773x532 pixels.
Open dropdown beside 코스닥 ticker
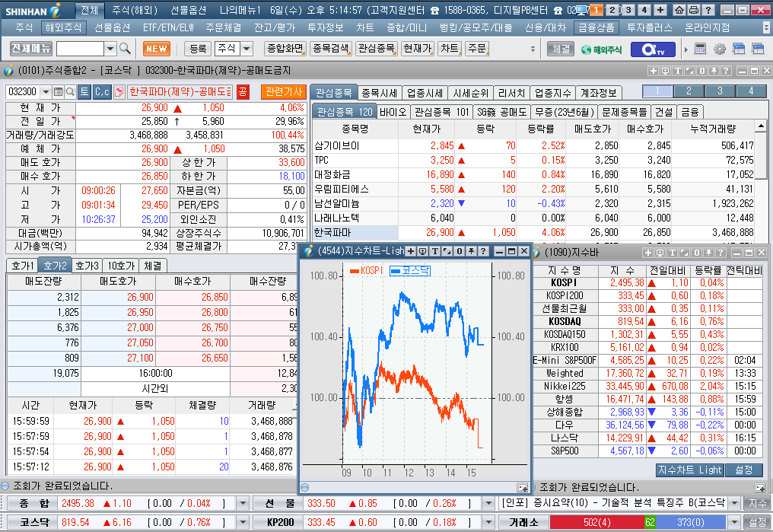(x=243, y=522)
